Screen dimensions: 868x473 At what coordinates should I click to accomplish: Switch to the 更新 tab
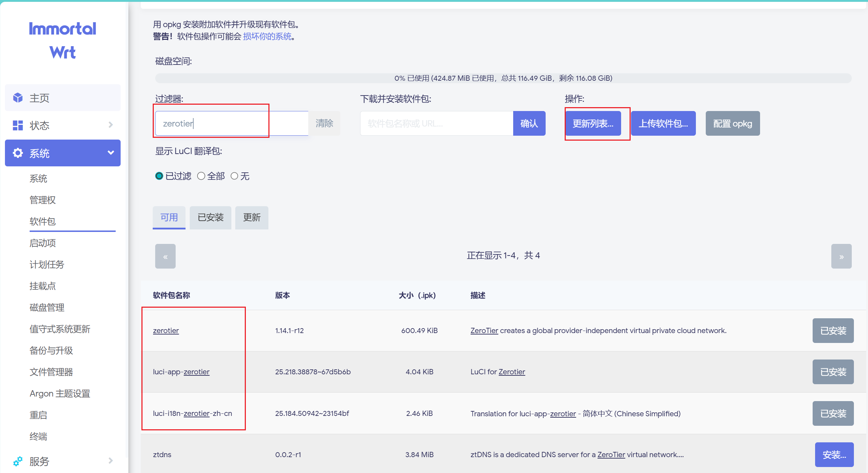(x=251, y=217)
